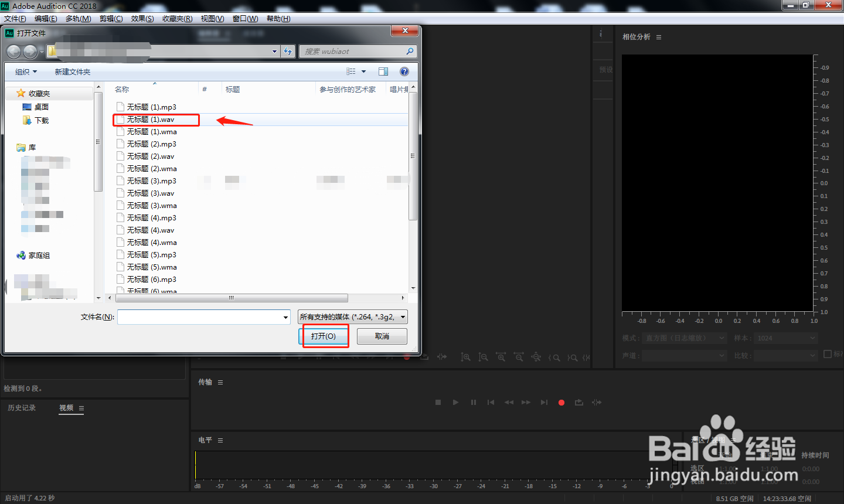Open the View menu
The image size is (844, 504).
pos(213,19)
